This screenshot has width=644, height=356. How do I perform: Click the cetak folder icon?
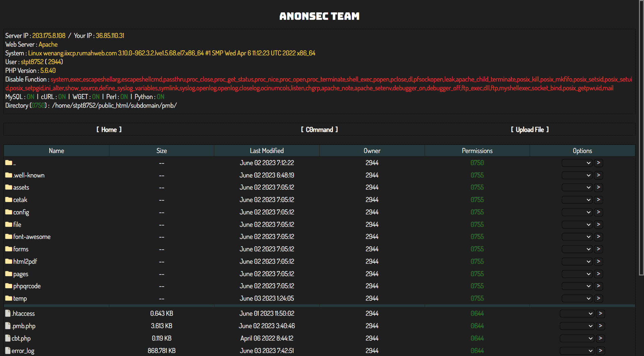click(x=9, y=200)
